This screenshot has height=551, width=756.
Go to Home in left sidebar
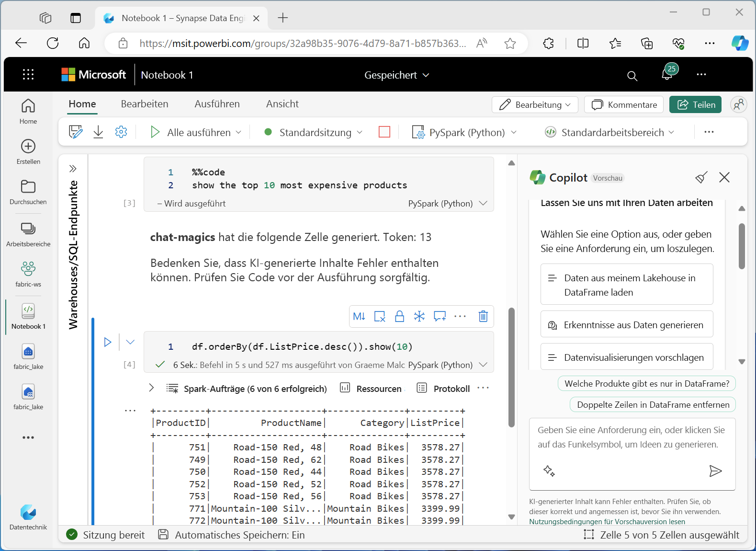pos(28,111)
